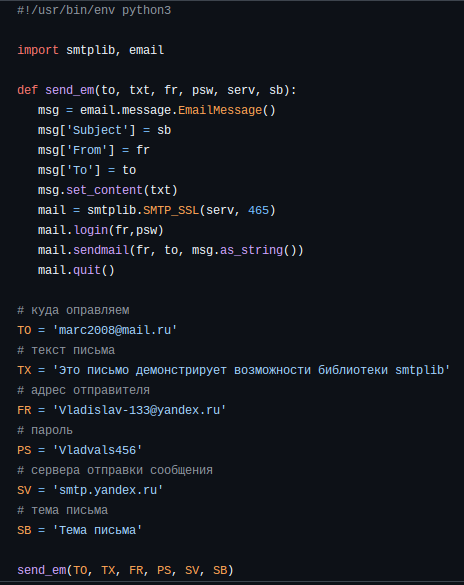This screenshot has width=464, height=585.
Task: Click SMTP_SSL in the mail assignment
Action: [x=171, y=210]
